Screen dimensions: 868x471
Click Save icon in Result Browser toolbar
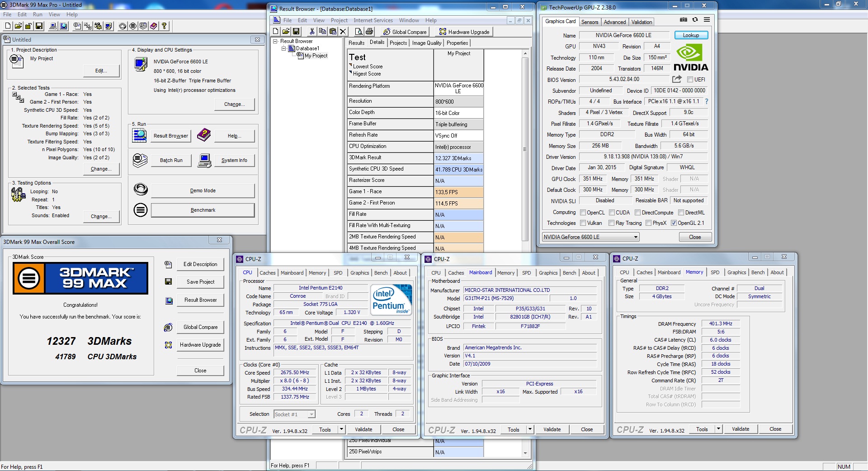coord(296,31)
